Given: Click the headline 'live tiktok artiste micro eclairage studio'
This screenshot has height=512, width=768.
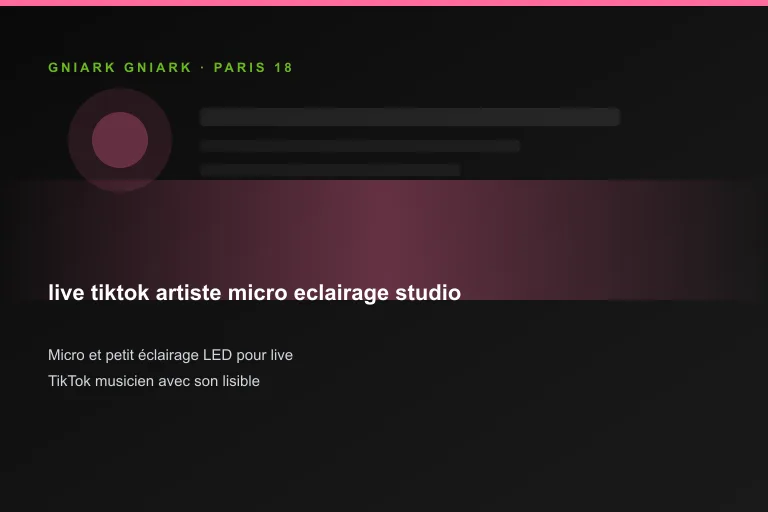Looking at the screenshot, I should 254,293.
